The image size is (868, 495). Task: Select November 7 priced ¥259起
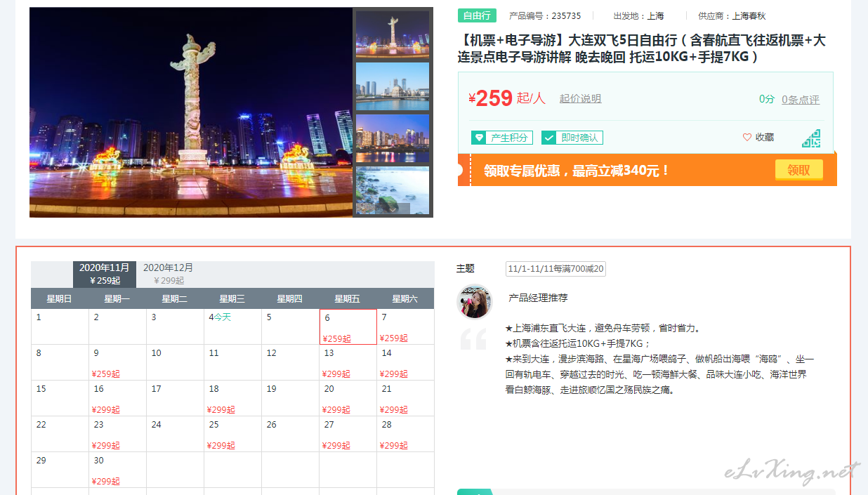click(x=405, y=327)
